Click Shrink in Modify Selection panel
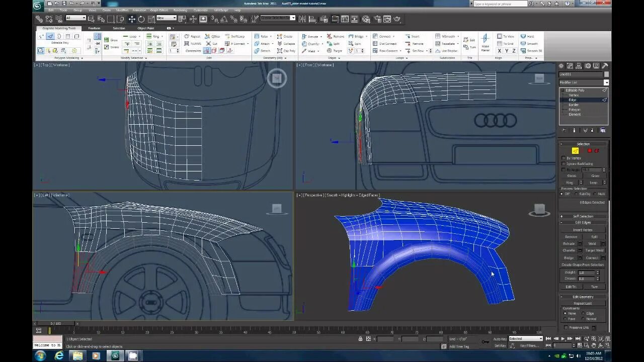Screen dimensions: 644x362 [x=112, y=47]
